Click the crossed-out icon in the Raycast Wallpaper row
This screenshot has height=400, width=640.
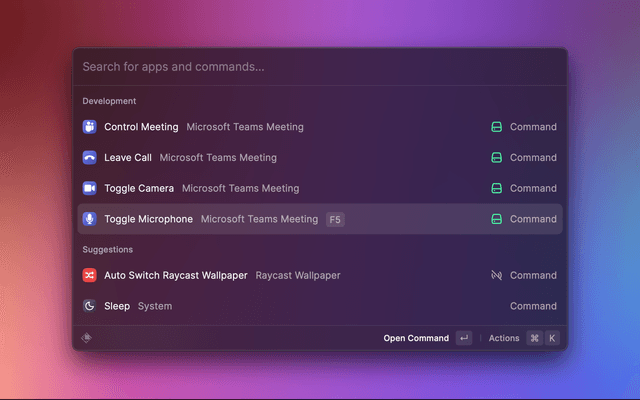coord(495,275)
